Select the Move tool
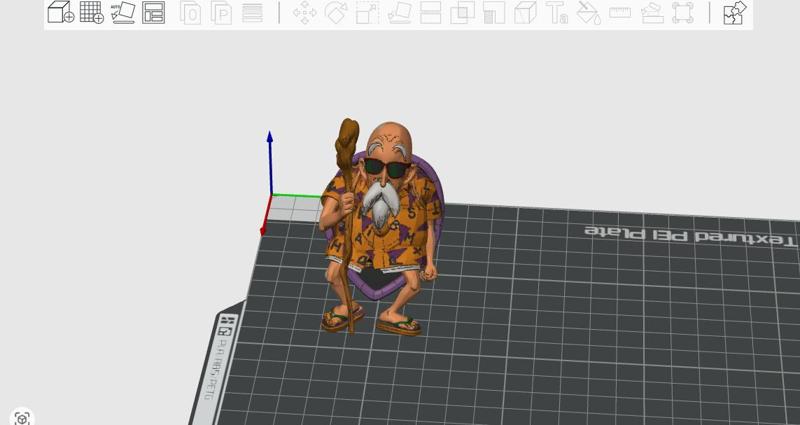The image size is (800, 425). point(305,13)
